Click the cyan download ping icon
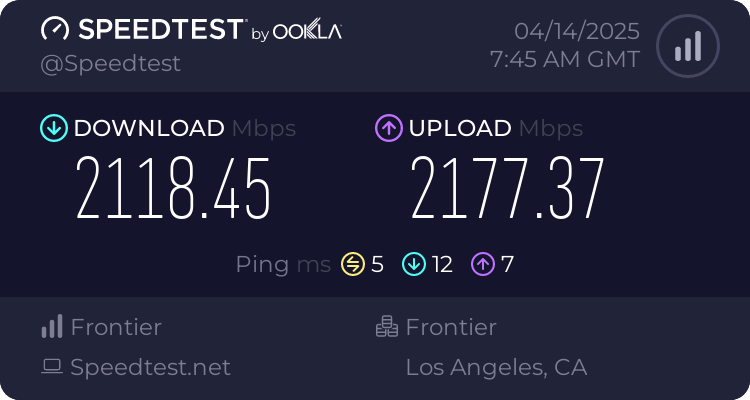 pos(414,264)
